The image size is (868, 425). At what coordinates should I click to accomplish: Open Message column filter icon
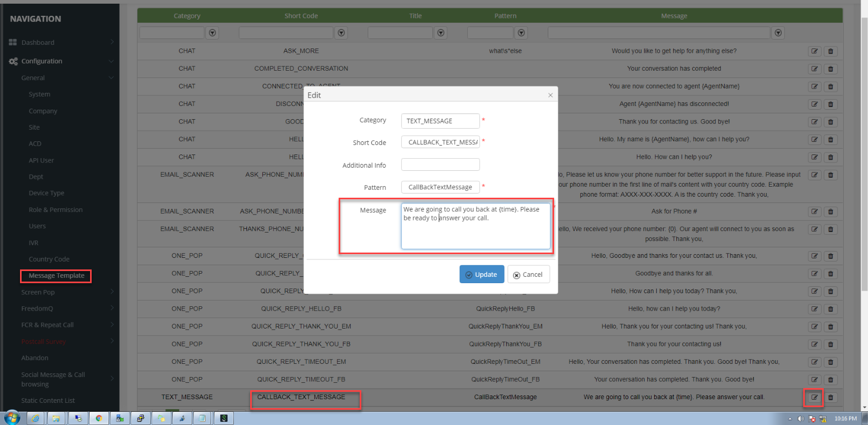click(x=778, y=33)
